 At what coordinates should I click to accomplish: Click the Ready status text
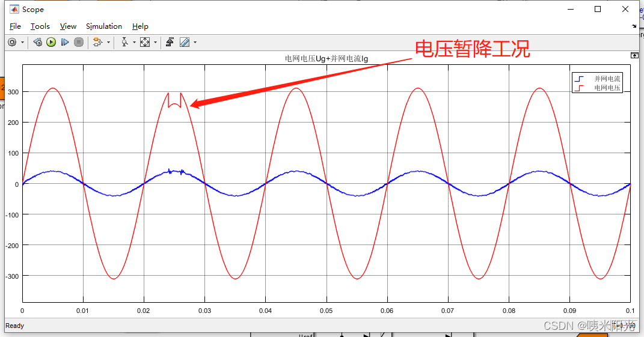click(15, 326)
